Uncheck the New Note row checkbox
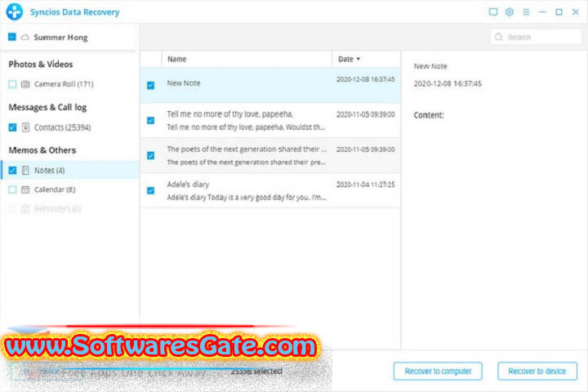 click(151, 85)
